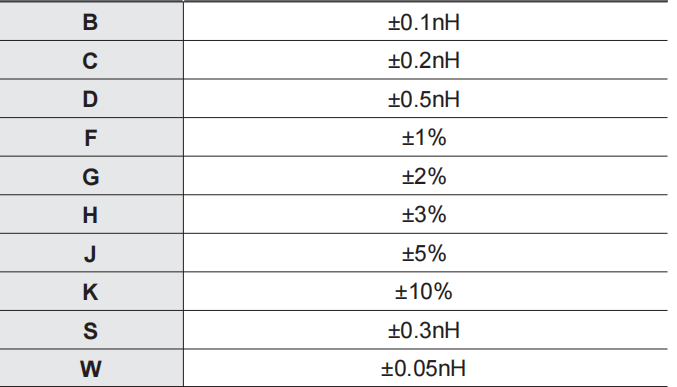Viewport: 677px width, 387px height.
Task: Click the D tolerance code cell
Action: [91, 98]
